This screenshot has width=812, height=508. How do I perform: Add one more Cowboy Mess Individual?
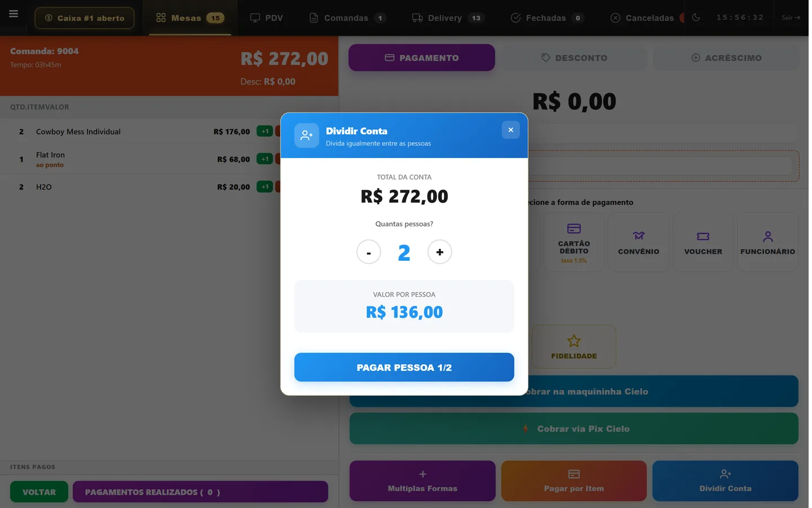click(x=264, y=132)
